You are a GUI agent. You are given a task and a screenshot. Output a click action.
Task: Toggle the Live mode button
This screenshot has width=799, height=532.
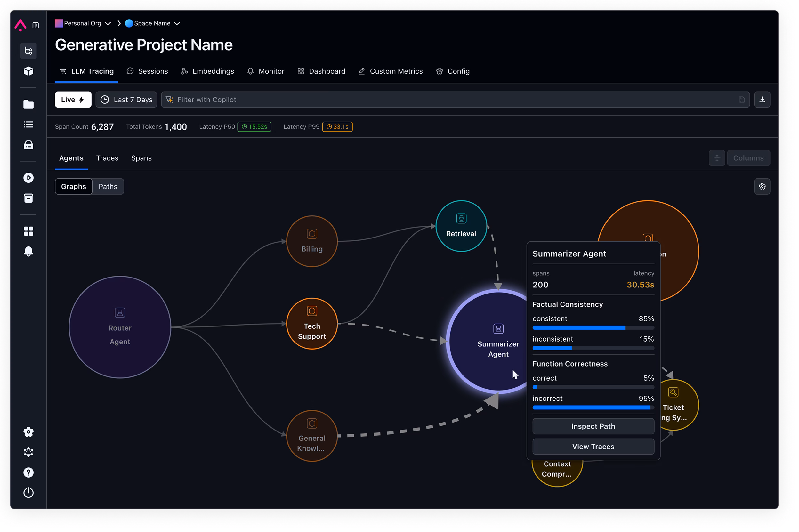[73, 100]
